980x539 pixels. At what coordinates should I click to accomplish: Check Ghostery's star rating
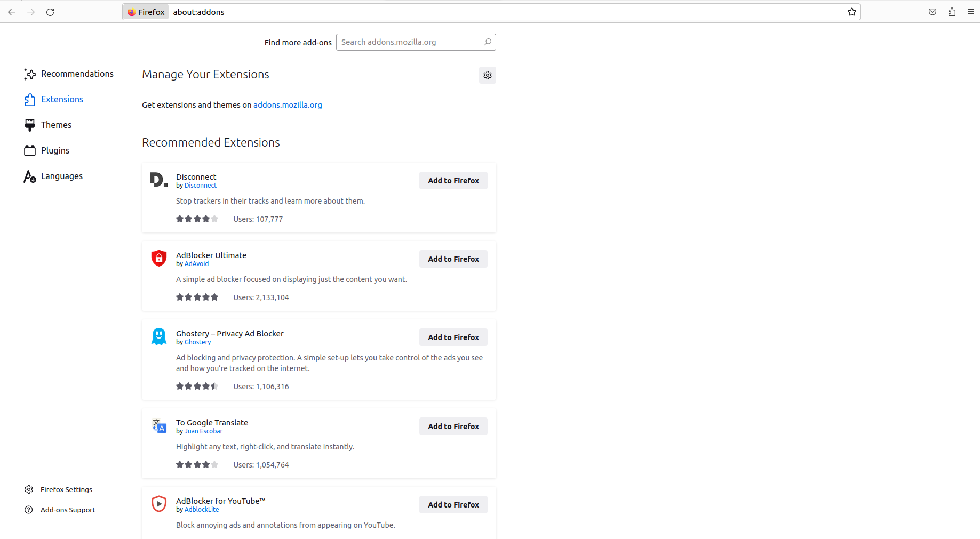coord(197,386)
